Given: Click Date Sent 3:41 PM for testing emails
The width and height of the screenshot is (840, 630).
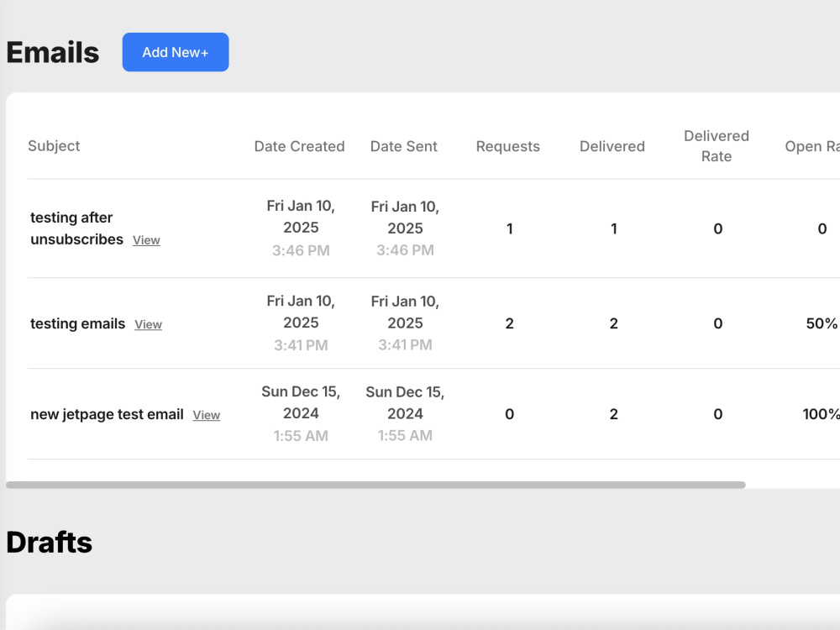Looking at the screenshot, I should [x=405, y=344].
